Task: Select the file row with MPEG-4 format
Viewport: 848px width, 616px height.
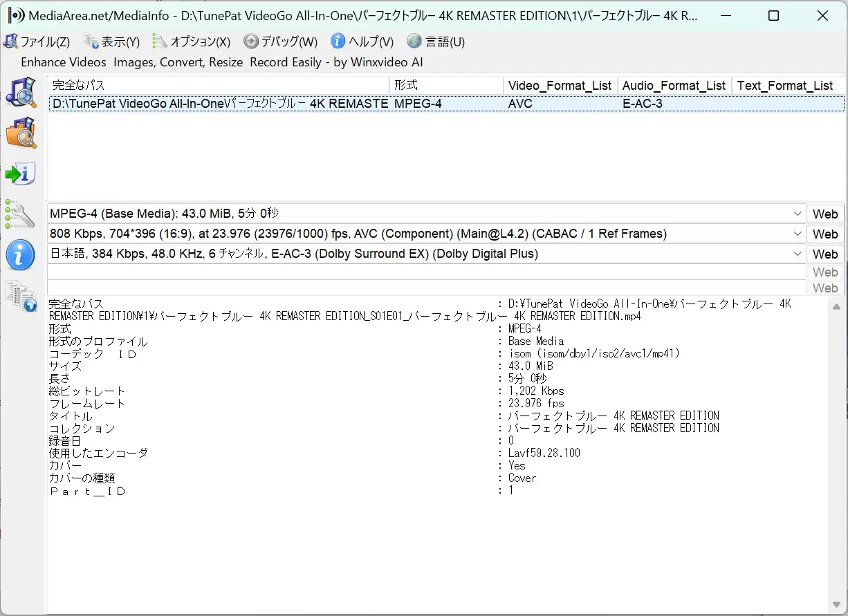Action: (x=446, y=104)
